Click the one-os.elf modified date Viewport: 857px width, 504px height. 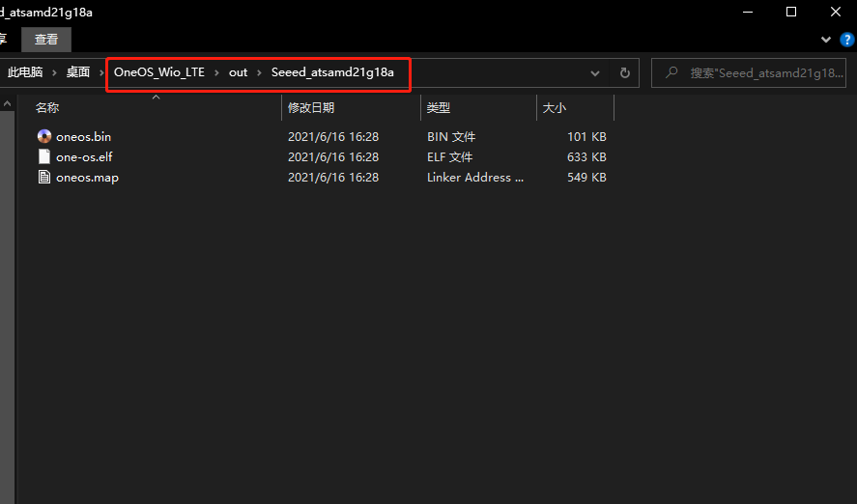pos(333,156)
